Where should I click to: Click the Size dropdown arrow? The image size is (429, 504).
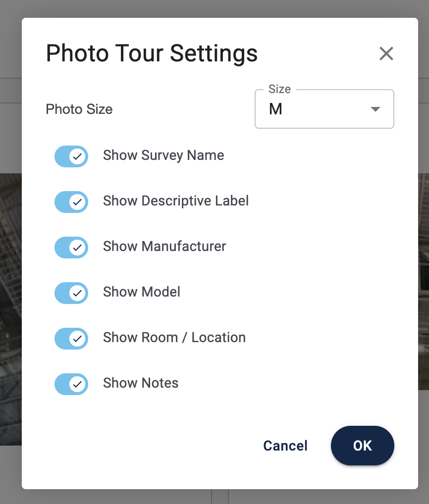pyautogui.click(x=375, y=109)
